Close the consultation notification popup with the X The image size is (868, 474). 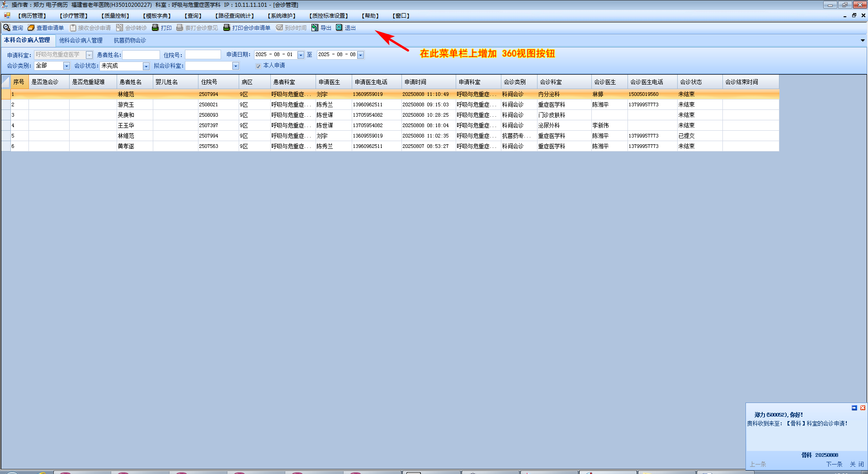[863, 408]
